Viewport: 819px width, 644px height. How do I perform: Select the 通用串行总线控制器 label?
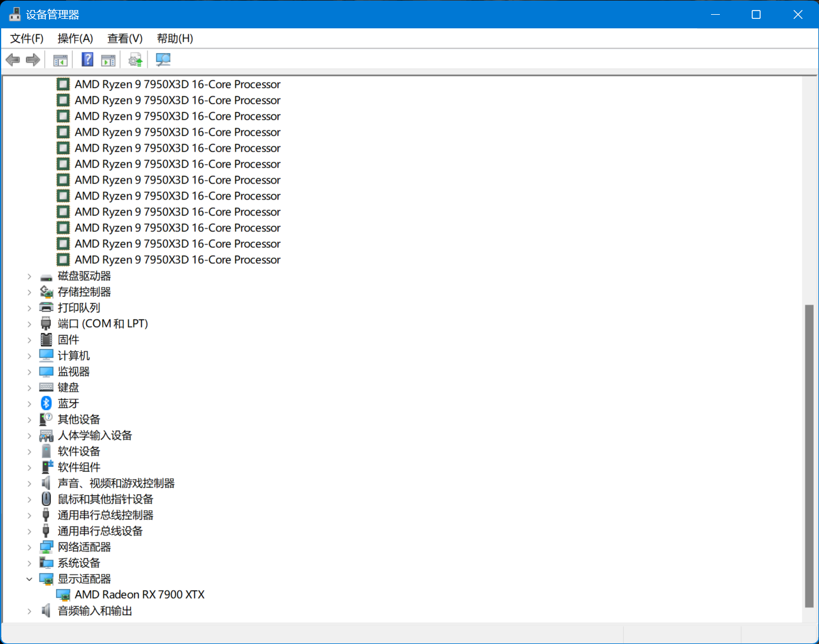pyautogui.click(x=106, y=515)
